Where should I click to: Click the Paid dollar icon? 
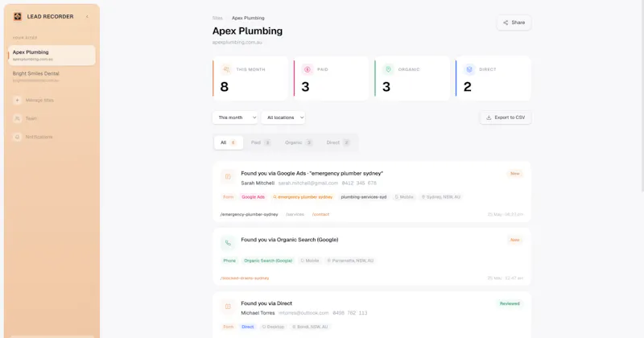pos(308,69)
